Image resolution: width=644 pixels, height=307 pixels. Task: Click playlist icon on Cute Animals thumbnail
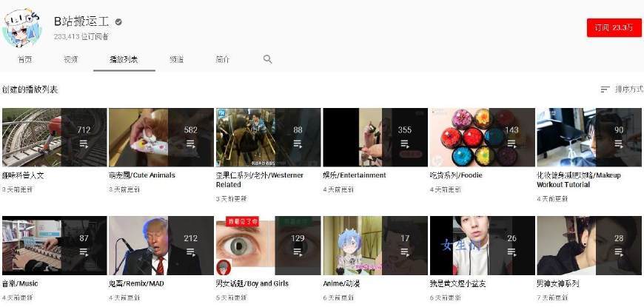click(190, 144)
